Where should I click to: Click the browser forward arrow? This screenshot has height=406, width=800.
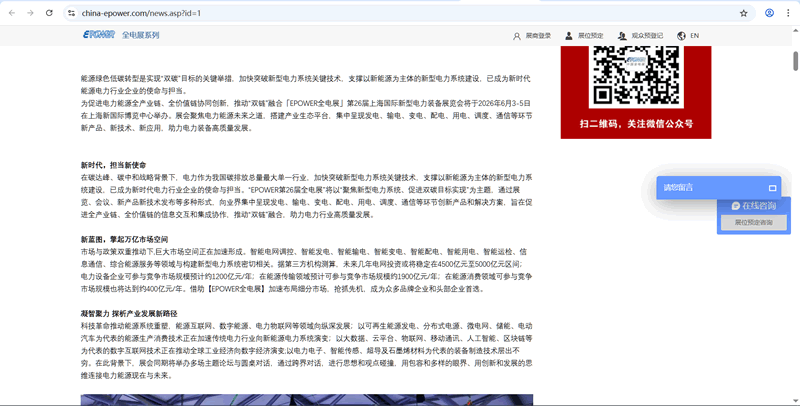(30, 13)
